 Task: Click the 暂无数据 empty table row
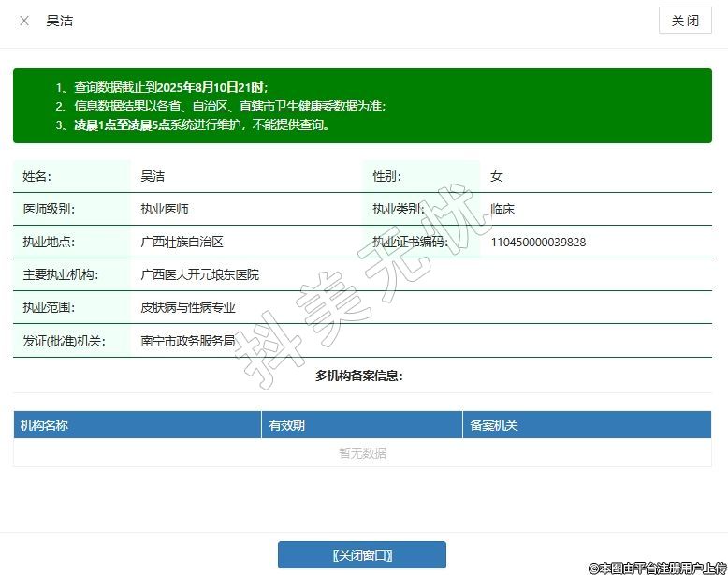tap(362, 453)
